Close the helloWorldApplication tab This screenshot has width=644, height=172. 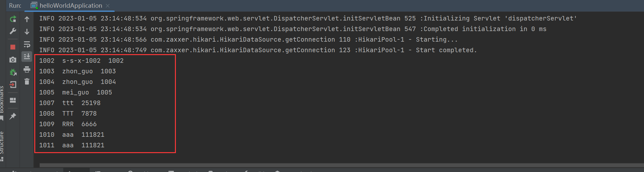click(x=108, y=6)
